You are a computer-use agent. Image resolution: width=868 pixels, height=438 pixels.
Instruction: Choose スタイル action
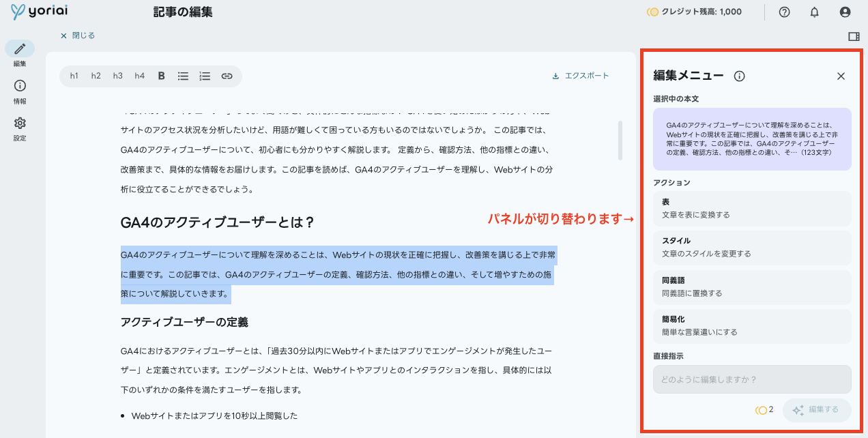pos(752,248)
